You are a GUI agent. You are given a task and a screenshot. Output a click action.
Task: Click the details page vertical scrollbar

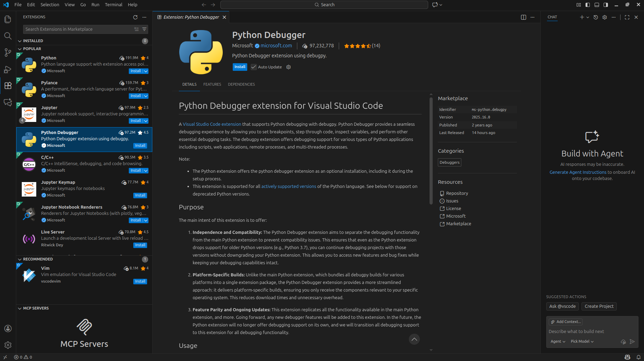click(x=431, y=152)
